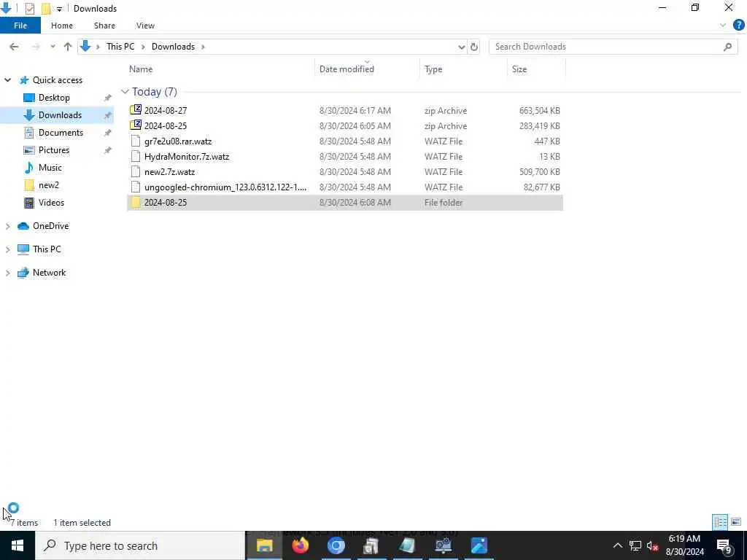Open the Windows Start menu
Screen dimensions: 747x560
tap(18, 545)
